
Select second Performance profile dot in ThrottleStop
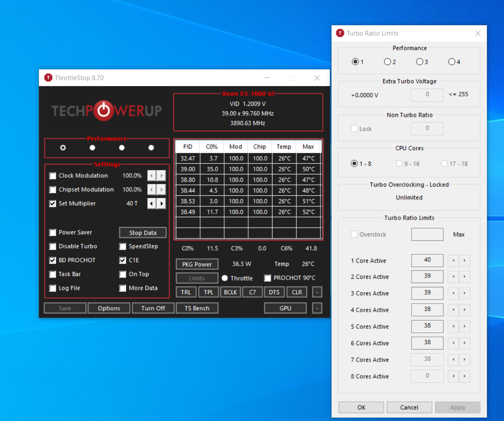click(92, 148)
